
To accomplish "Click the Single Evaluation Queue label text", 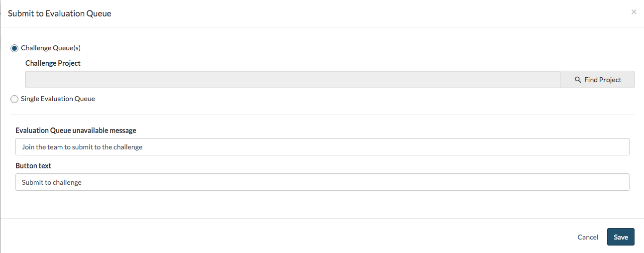I will 58,99.
